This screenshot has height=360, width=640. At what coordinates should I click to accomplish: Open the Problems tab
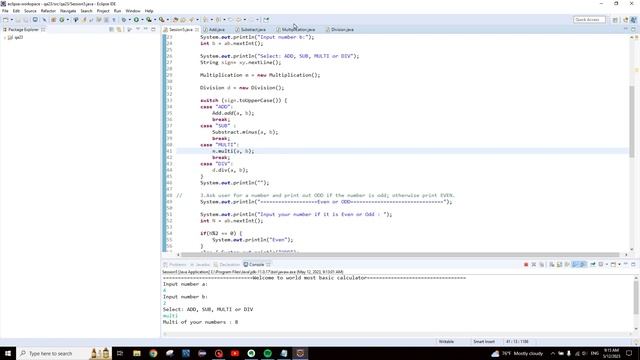click(x=174, y=264)
